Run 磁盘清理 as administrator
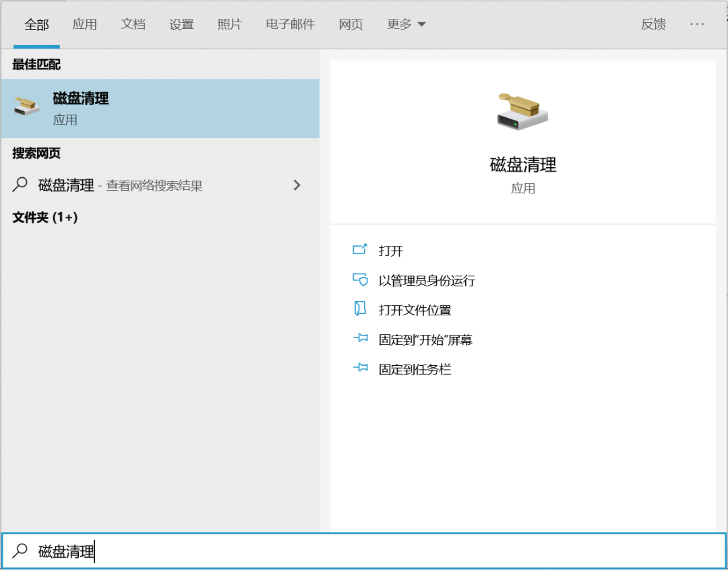This screenshot has height=570, width=728. [426, 280]
